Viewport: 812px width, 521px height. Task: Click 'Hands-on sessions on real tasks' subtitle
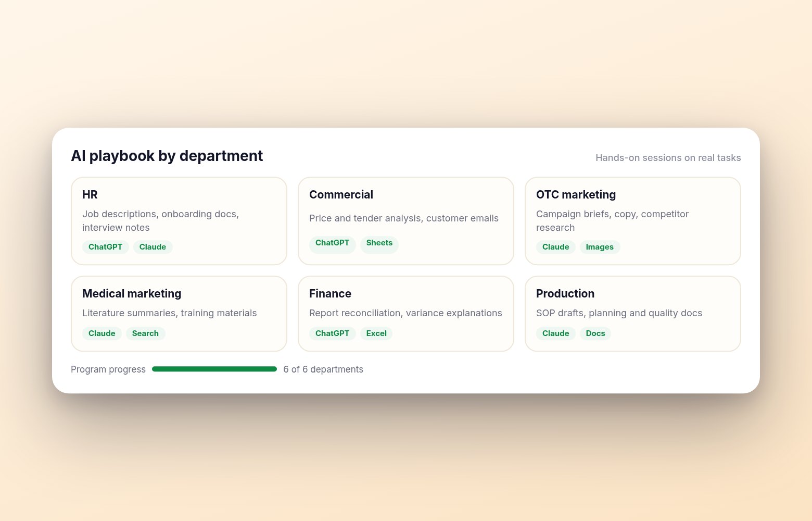668,158
